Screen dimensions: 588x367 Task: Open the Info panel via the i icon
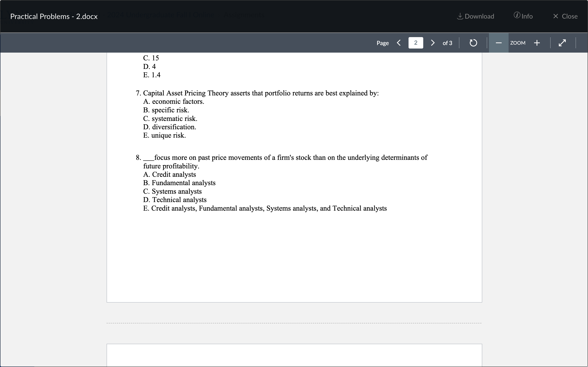(517, 15)
